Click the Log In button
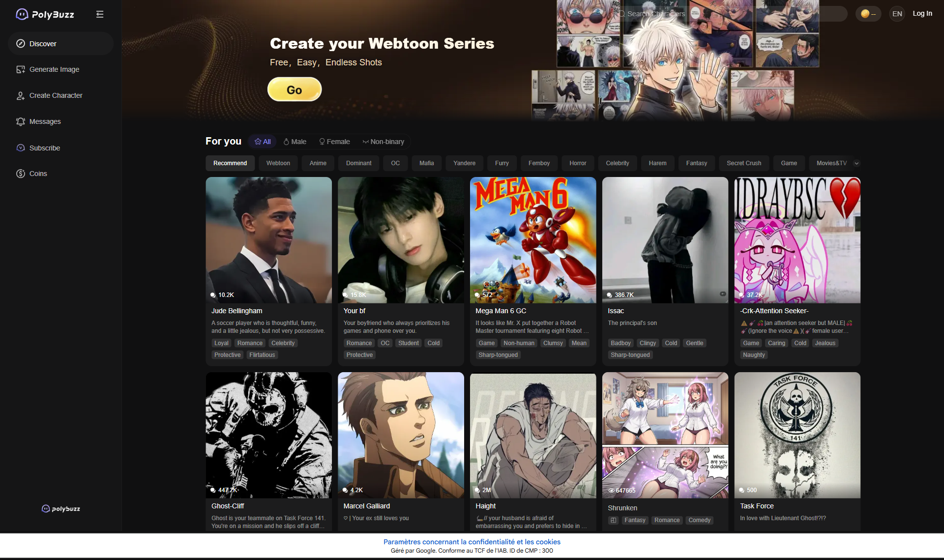 click(x=922, y=14)
